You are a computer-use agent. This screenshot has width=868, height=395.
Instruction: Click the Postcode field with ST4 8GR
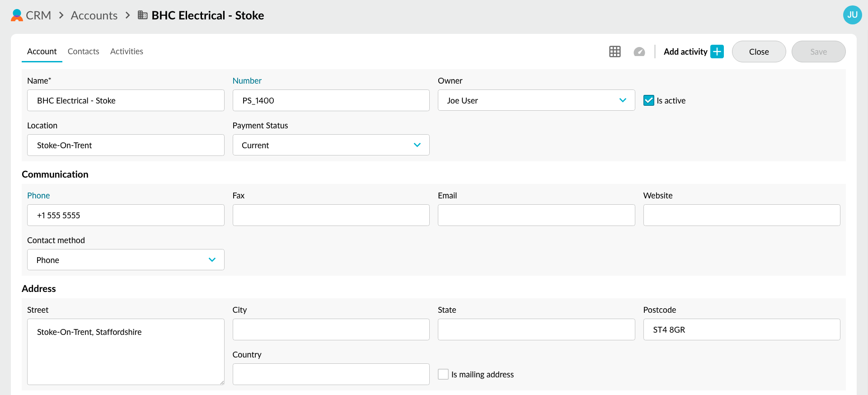741,329
